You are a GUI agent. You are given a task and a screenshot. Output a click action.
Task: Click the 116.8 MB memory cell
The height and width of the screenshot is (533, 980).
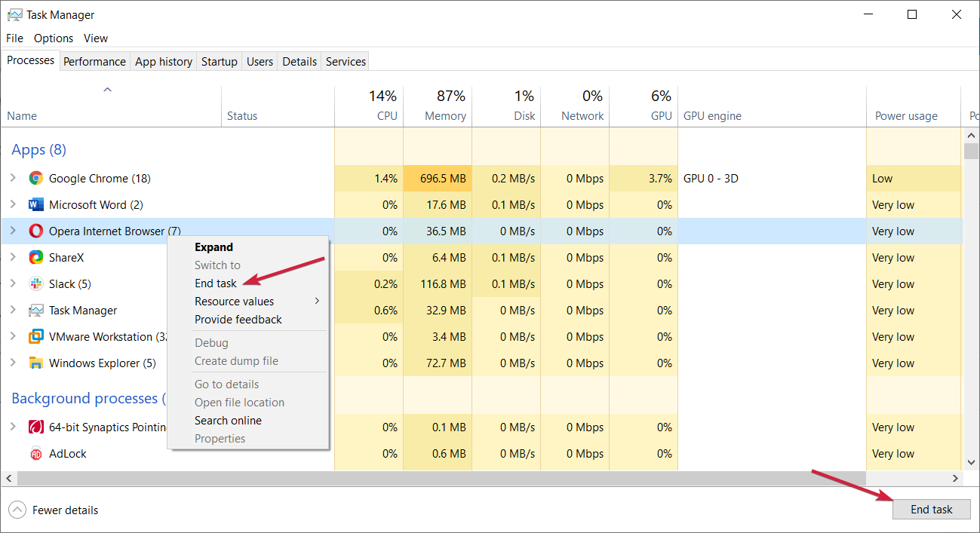click(438, 284)
